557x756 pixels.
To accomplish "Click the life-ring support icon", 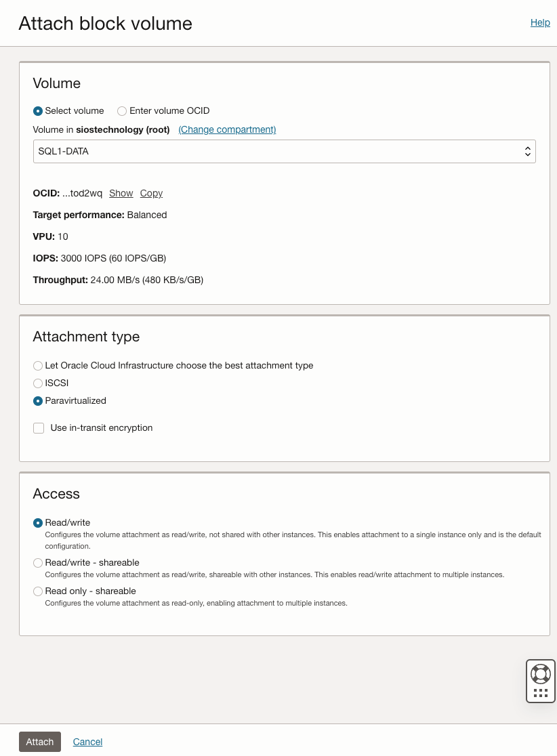I will click(540, 673).
